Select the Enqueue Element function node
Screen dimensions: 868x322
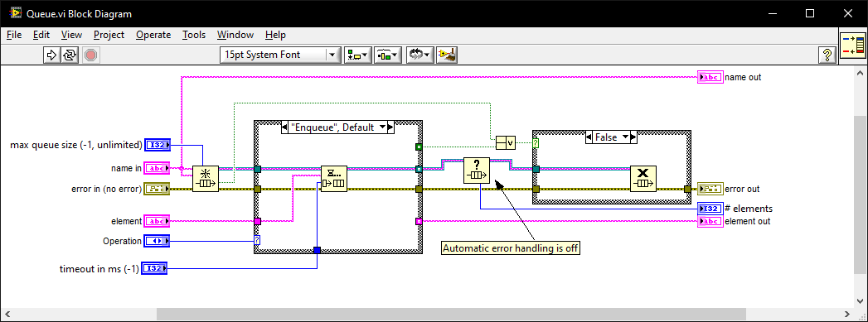[x=334, y=179]
